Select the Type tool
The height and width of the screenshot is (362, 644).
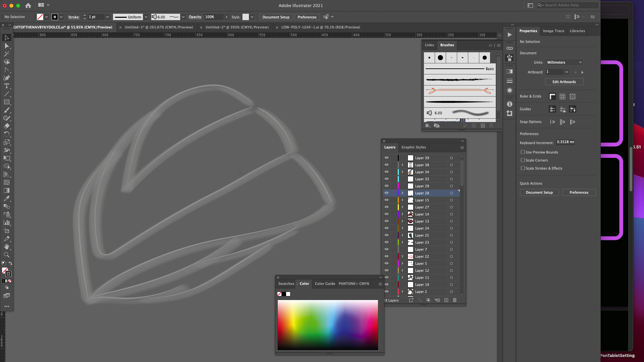tap(6, 86)
